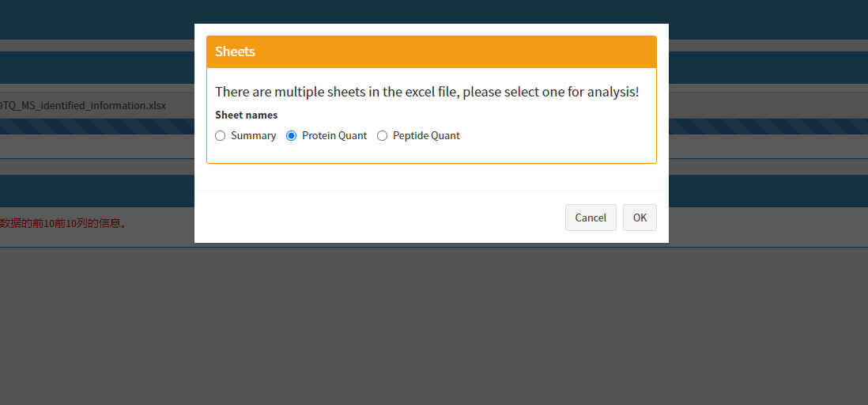Click the 'Sheet names' bold label

[246, 115]
